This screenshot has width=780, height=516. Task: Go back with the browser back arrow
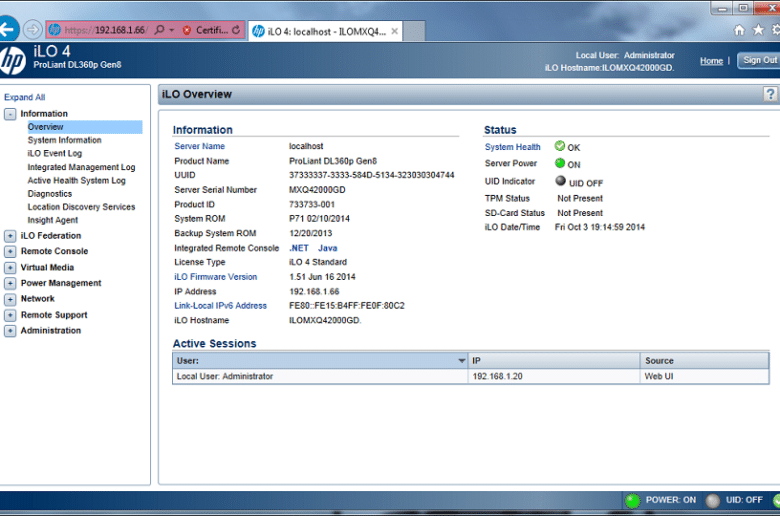(x=8, y=29)
